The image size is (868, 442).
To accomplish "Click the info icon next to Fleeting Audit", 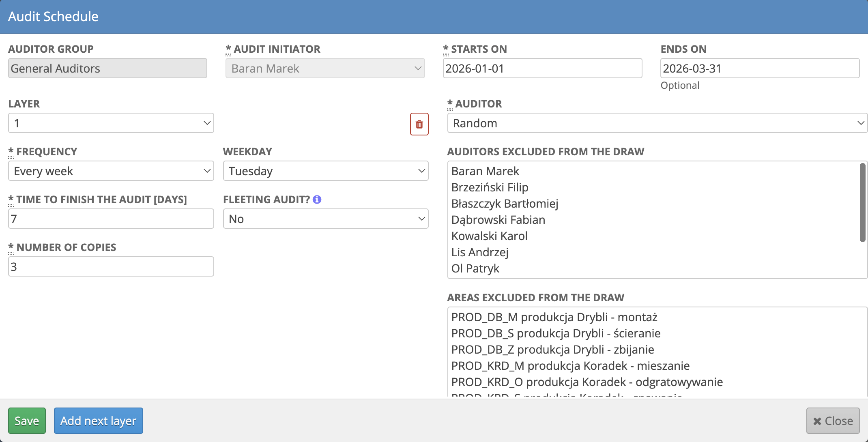I will (317, 199).
